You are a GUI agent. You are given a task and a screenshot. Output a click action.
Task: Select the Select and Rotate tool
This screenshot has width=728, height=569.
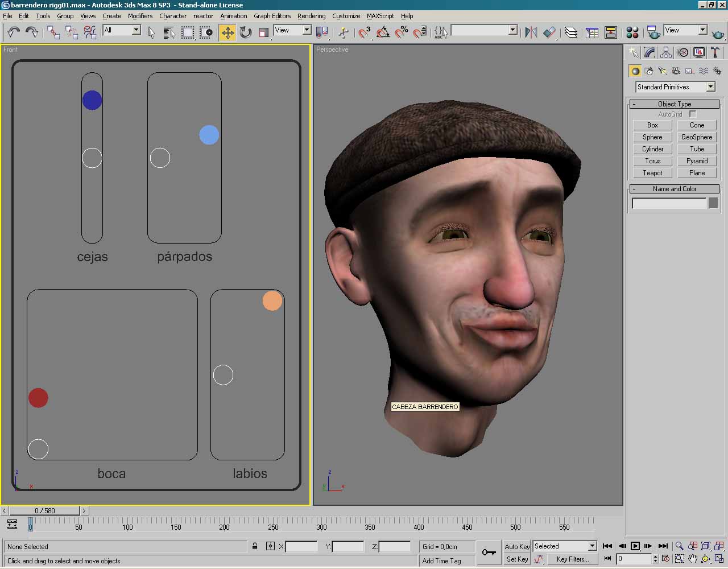tap(246, 32)
